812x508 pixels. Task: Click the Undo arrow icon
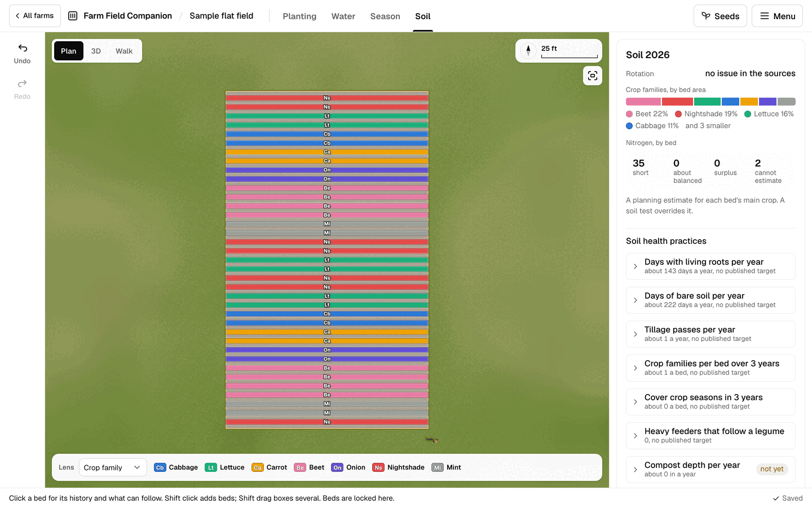23,48
